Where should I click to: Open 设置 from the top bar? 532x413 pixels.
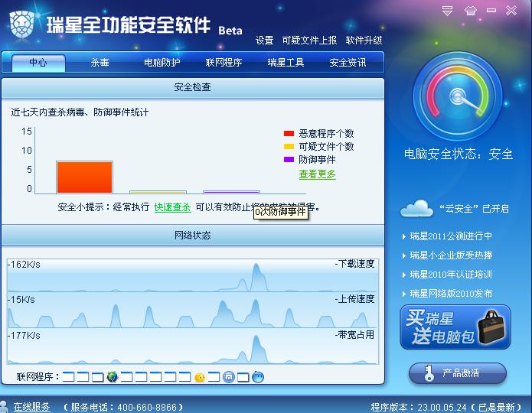coord(264,41)
